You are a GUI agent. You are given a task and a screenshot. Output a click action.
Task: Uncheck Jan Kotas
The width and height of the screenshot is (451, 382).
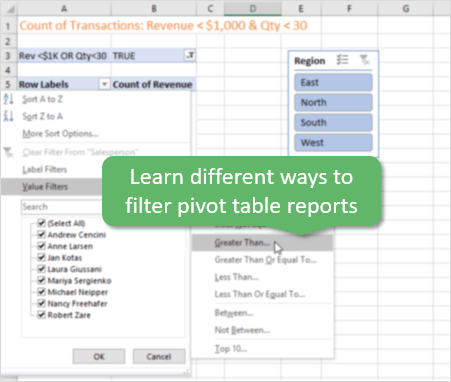pyautogui.click(x=41, y=257)
